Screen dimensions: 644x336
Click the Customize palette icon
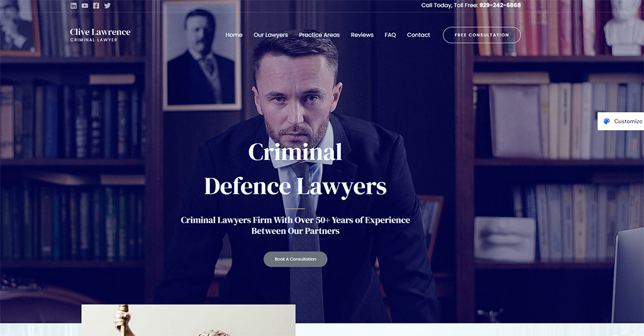click(607, 121)
